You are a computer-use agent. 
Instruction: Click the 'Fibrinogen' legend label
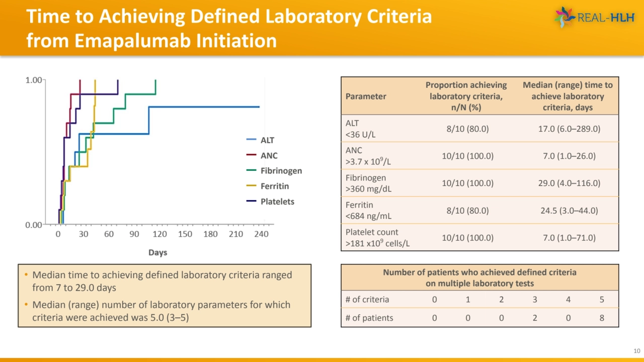click(281, 170)
